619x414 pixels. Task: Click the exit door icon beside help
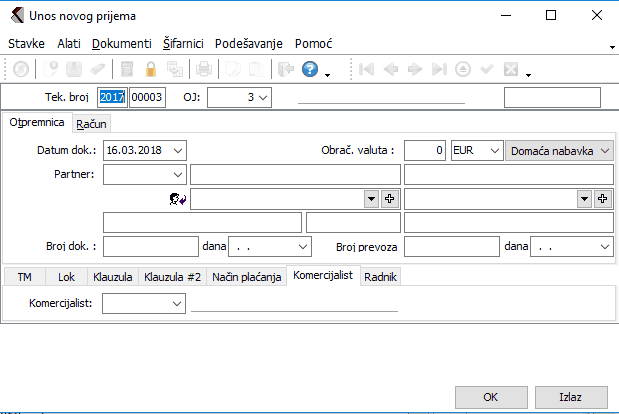point(286,70)
